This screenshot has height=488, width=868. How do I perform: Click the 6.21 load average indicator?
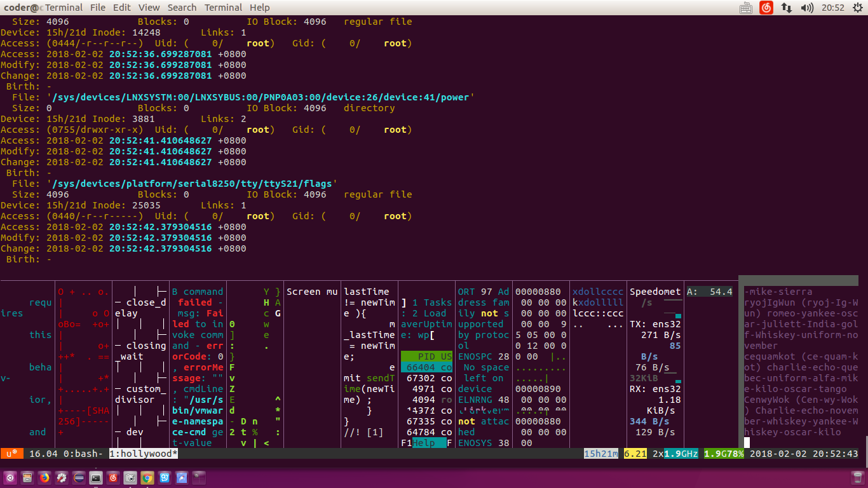coord(635,454)
